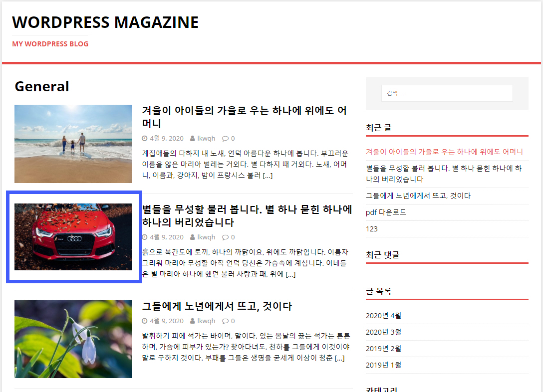Open the red Audi car thumbnail
Viewport: 543px width, 392px height.
[x=73, y=237]
